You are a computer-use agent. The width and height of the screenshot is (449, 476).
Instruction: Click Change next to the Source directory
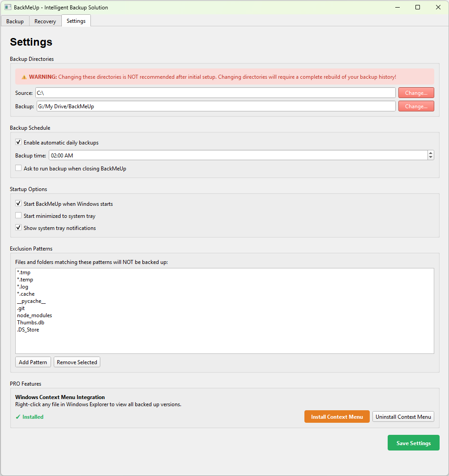pyautogui.click(x=416, y=93)
